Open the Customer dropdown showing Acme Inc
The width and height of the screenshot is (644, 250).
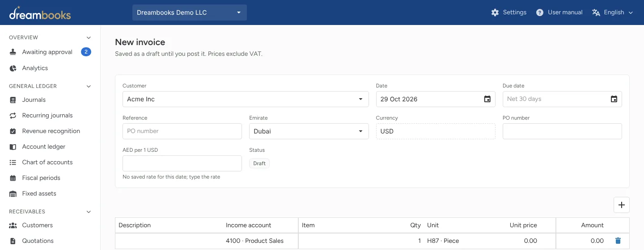pyautogui.click(x=246, y=99)
